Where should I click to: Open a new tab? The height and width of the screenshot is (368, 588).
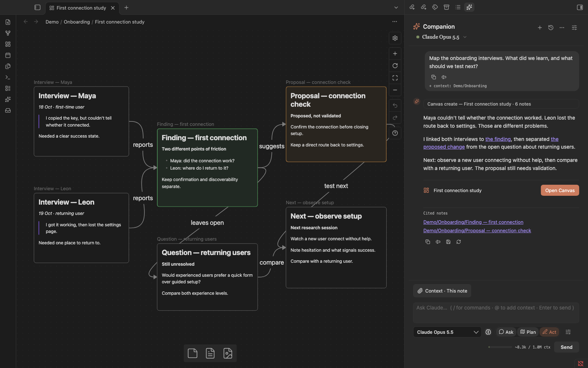(126, 8)
